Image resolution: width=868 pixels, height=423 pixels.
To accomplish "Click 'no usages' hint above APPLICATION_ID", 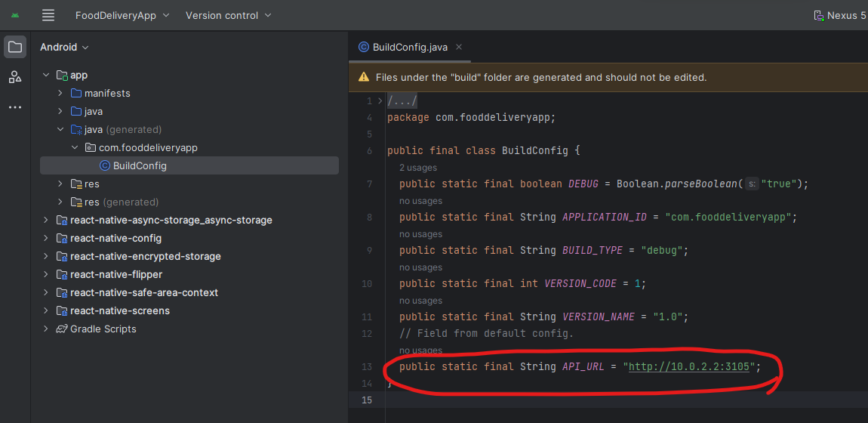I will point(420,201).
